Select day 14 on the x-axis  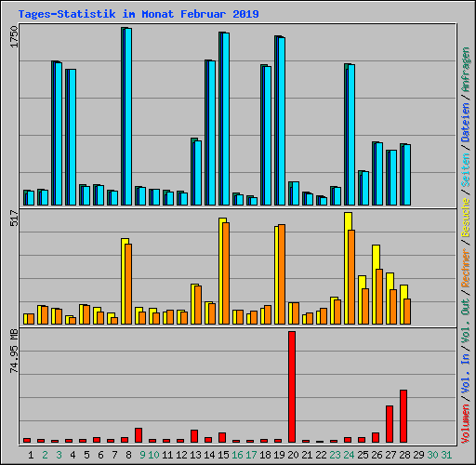coord(209,455)
